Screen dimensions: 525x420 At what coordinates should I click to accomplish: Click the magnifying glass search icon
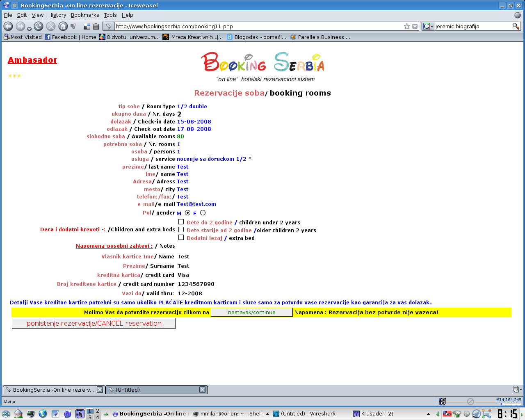pos(516,26)
